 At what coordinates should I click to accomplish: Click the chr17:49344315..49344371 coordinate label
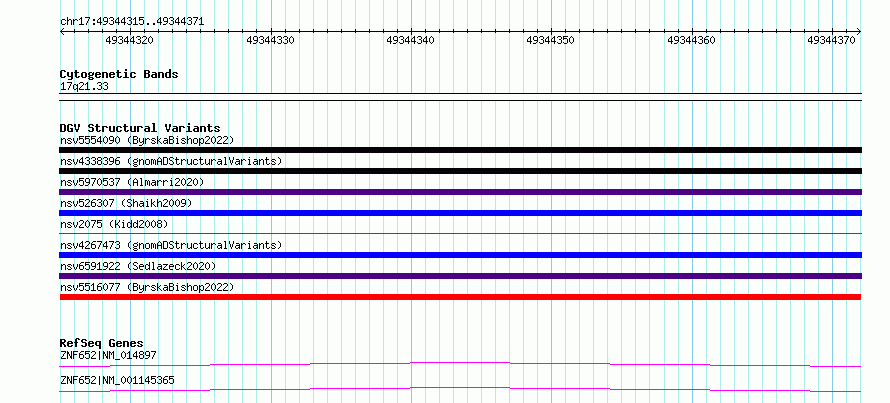click(132, 22)
